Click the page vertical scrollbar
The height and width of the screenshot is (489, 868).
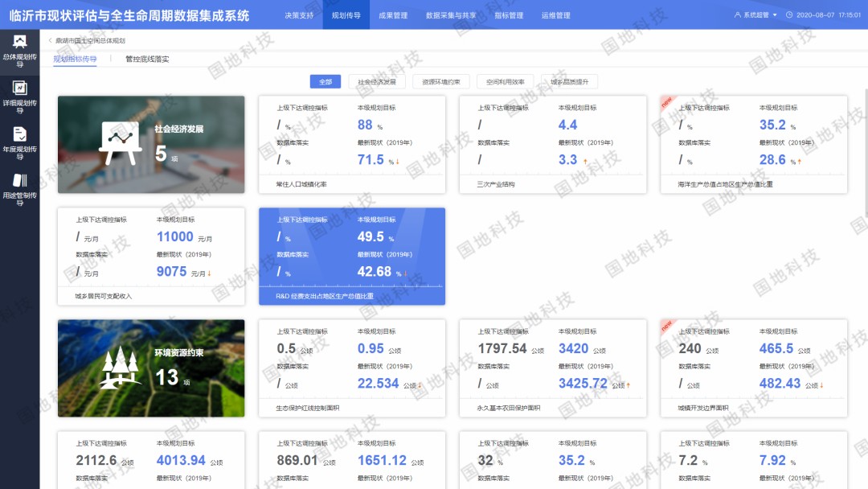point(866,152)
